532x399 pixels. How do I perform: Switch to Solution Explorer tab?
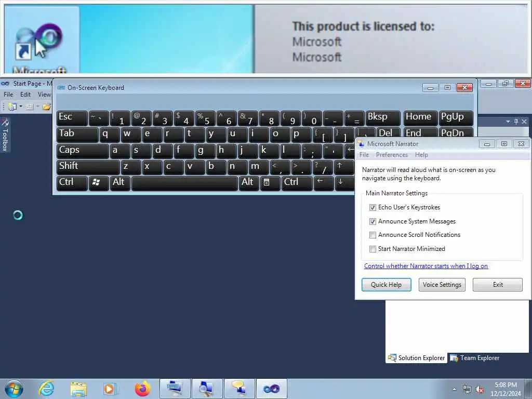pyautogui.click(x=416, y=358)
